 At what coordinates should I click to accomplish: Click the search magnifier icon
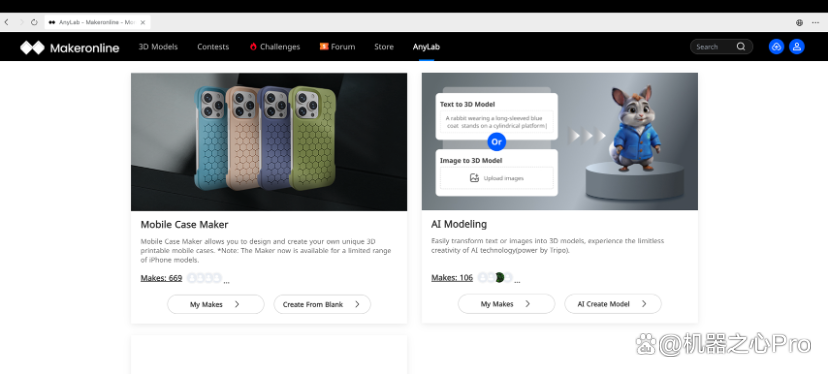coord(741,46)
